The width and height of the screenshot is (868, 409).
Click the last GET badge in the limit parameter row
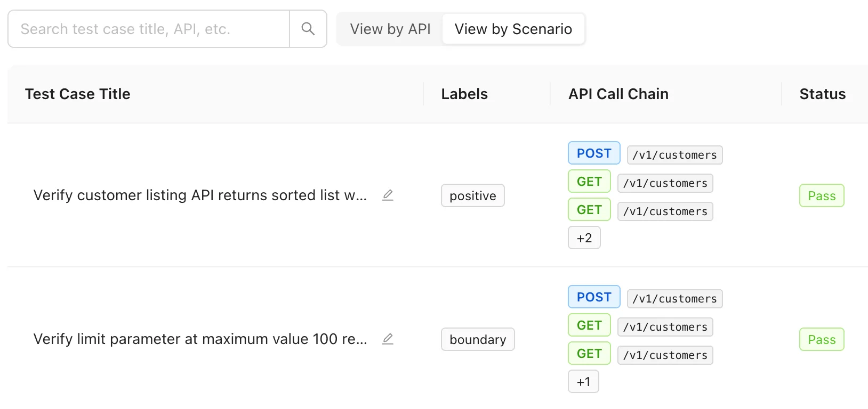click(589, 353)
